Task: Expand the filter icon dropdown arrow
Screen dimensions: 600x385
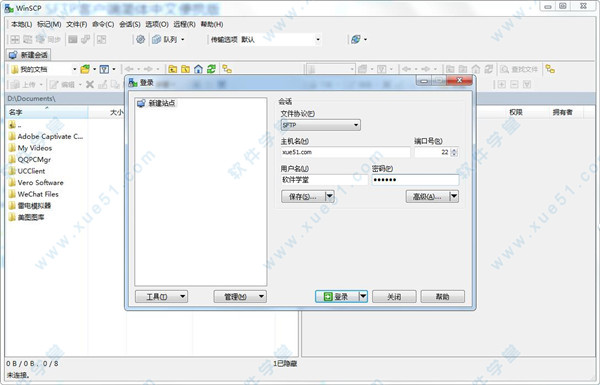Action: point(114,69)
